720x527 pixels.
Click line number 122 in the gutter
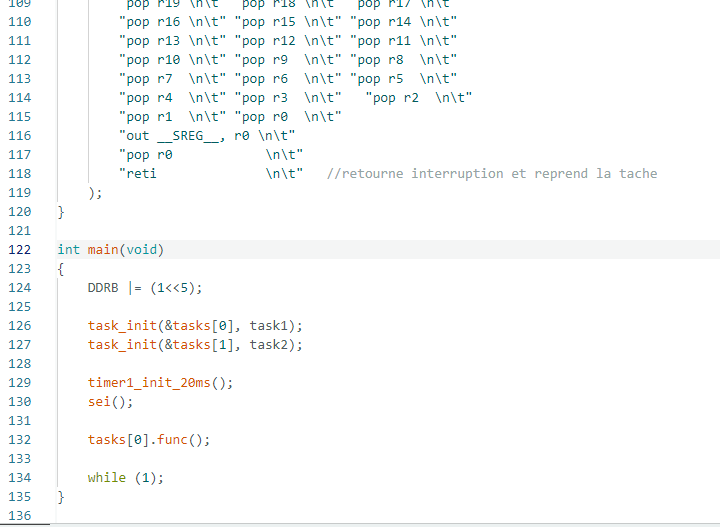tap(20, 250)
